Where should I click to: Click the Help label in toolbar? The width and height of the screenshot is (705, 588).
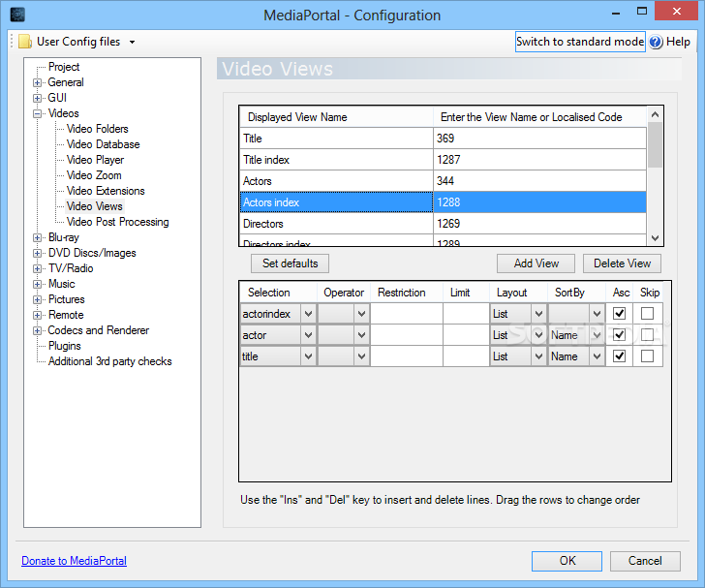tap(678, 42)
